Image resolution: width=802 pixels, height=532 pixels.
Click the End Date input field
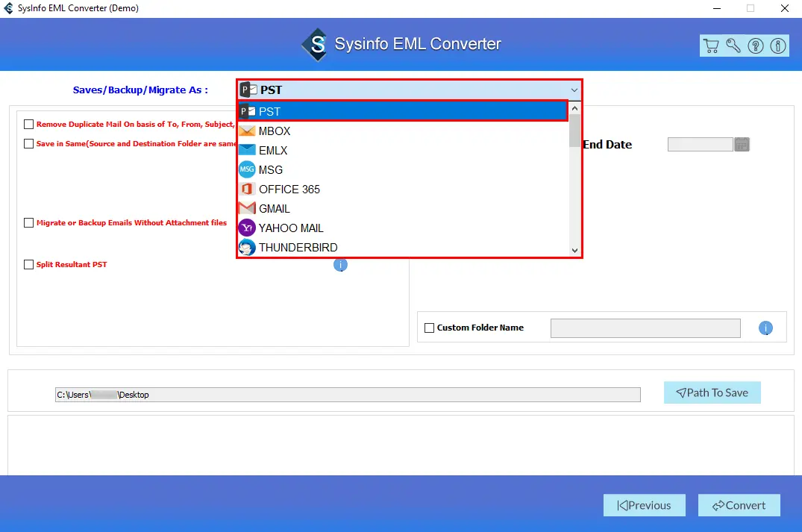tap(701, 145)
